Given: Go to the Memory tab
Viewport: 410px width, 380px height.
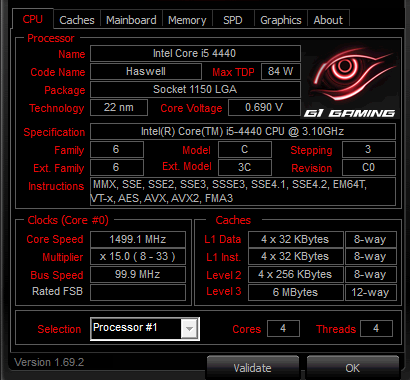Looking at the screenshot, I should coord(187,20).
